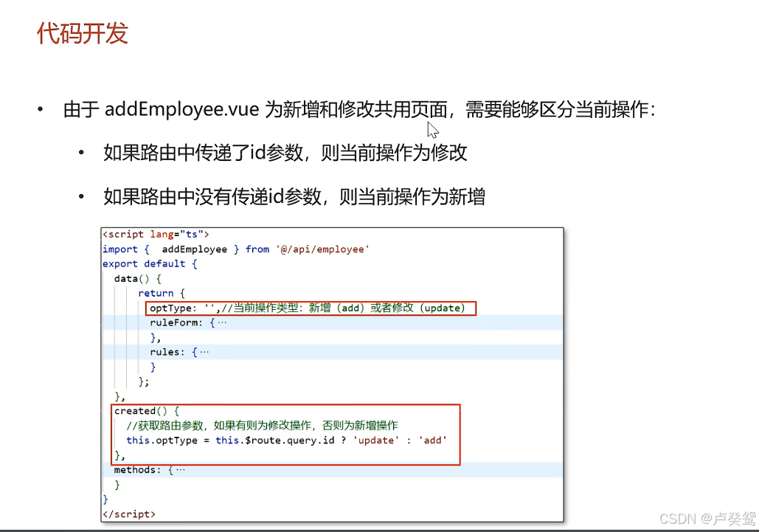Click the slide title "代码开发"
Viewport: 759px width, 532px height.
83,33
